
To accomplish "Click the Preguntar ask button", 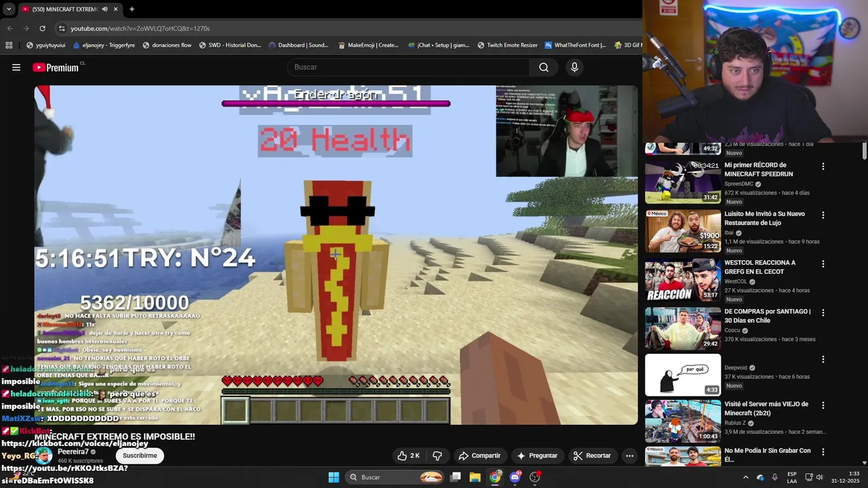I will (x=537, y=455).
